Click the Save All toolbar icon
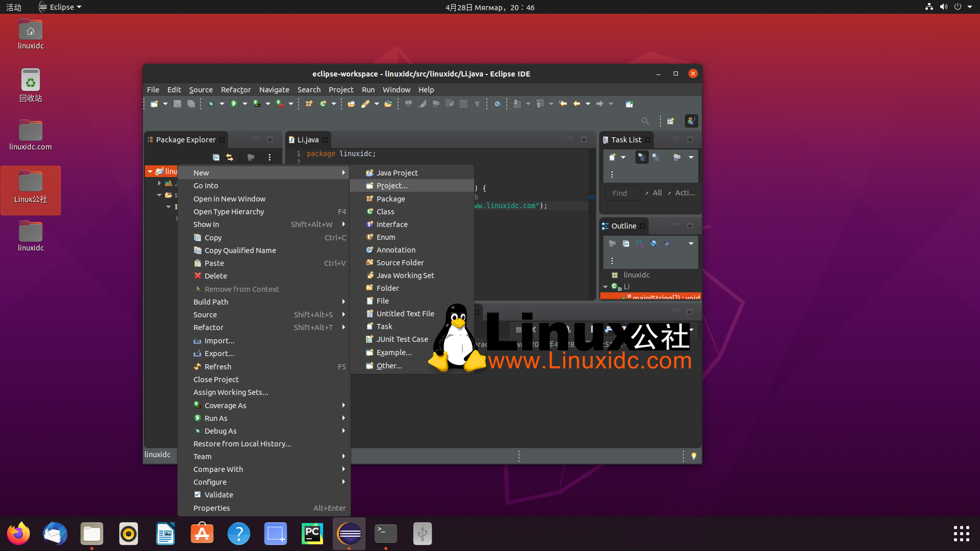Screen dimensions: 980x551 click(191, 104)
